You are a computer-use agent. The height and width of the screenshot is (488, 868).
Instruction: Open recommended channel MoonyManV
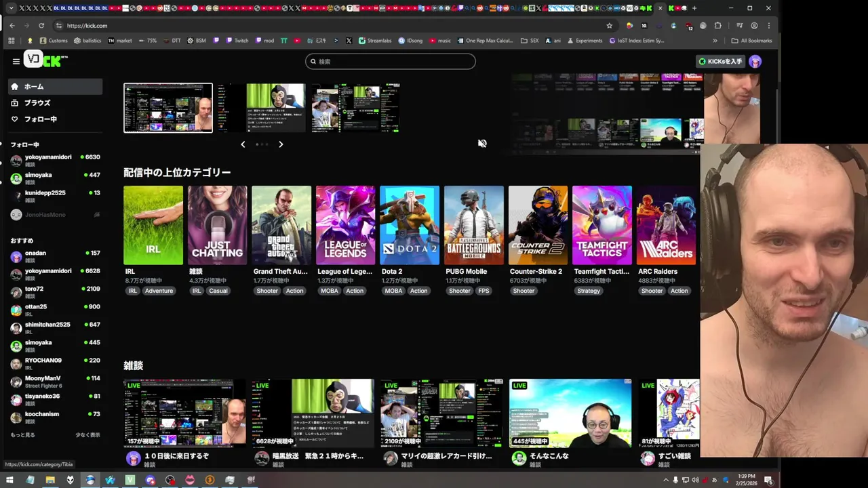(x=55, y=382)
